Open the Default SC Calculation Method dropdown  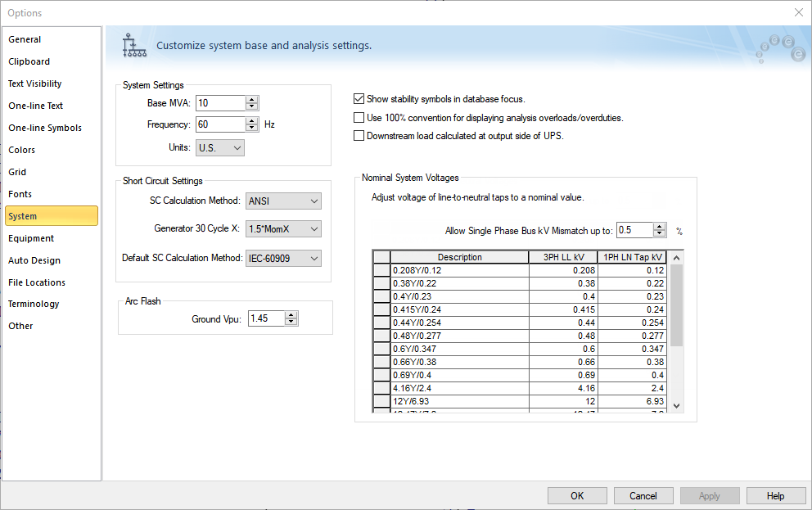tap(283, 259)
